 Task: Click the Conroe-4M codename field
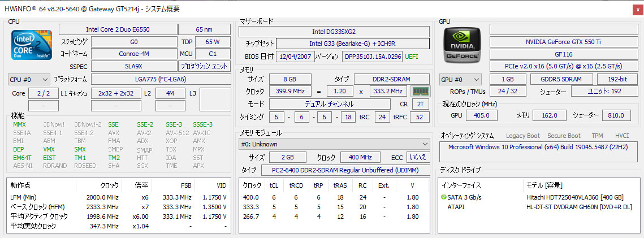[x=134, y=54]
